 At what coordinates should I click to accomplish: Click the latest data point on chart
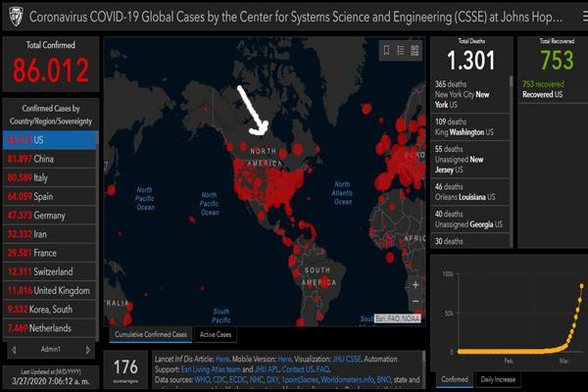581,286
